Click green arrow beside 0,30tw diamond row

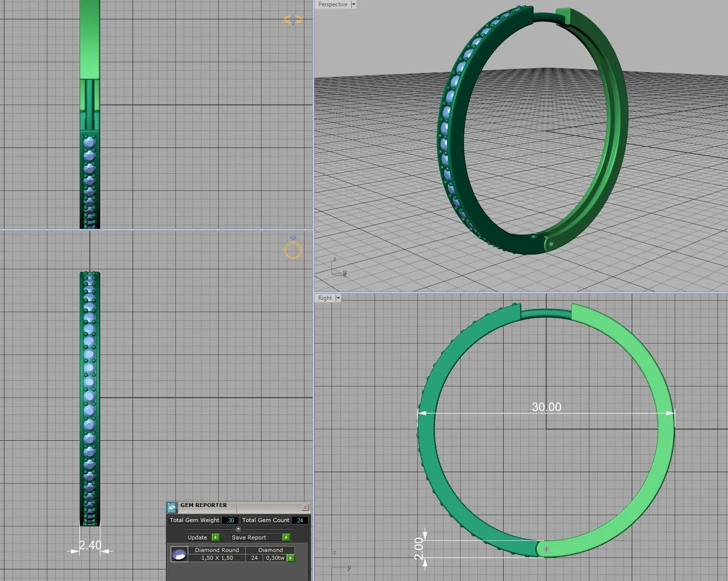[x=291, y=558]
